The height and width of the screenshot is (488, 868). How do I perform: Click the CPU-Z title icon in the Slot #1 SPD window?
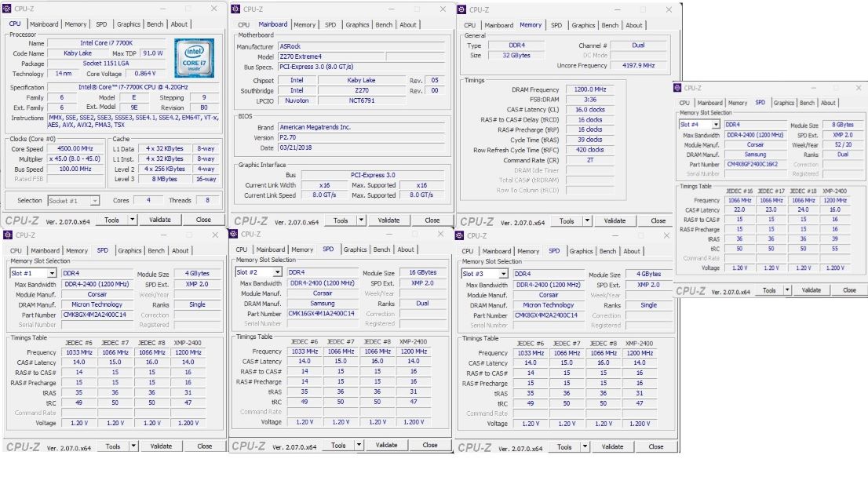tap(9, 235)
